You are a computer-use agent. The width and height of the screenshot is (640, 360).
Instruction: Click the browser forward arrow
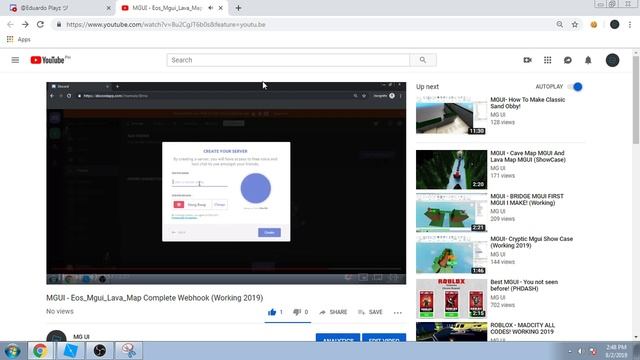pyautogui.click(x=25, y=24)
